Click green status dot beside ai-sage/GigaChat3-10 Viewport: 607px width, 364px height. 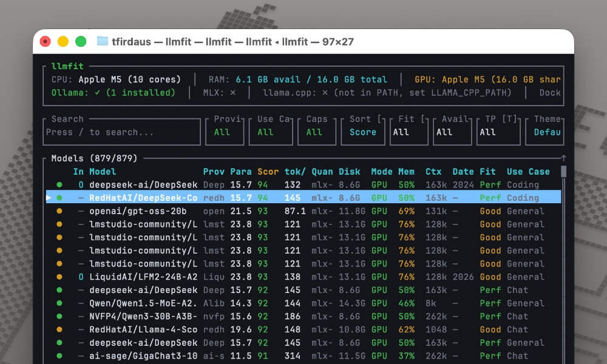click(x=59, y=356)
